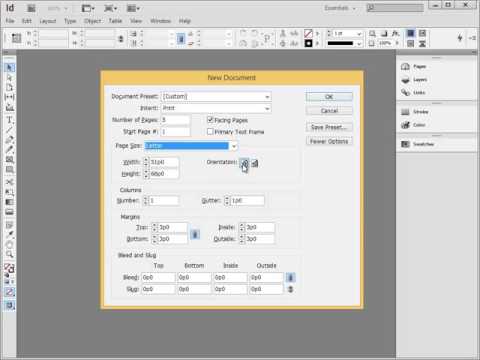
Task: Open the Document Preset dropdown
Action: click(x=216, y=97)
